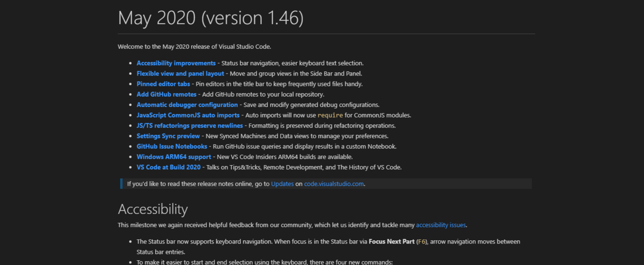
Task: Click the F6 keybinding text
Action: point(421,242)
